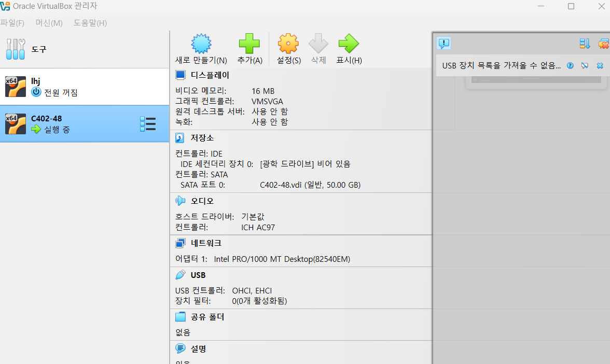Click the OHCI, EHCI controller value
The height and width of the screenshot is (364, 610).
point(252,290)
